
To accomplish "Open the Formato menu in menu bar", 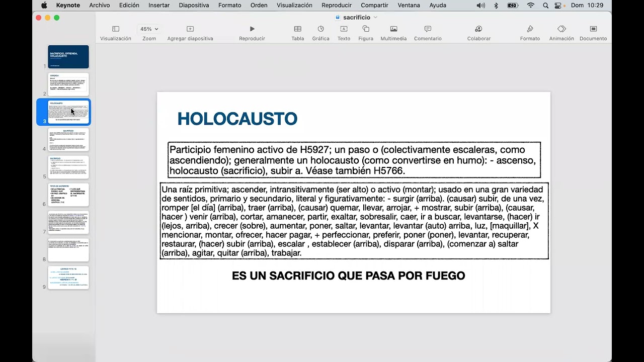I will tap(229, 5).
